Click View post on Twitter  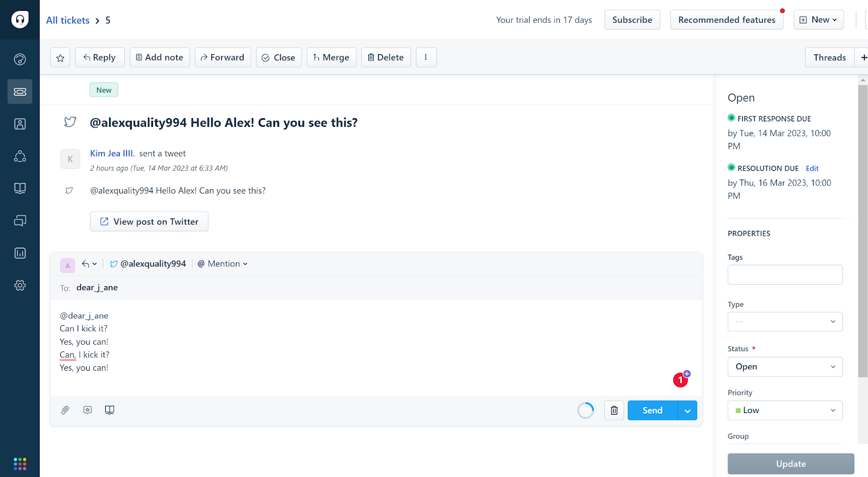pyautogui.click(x=149, y=222)
